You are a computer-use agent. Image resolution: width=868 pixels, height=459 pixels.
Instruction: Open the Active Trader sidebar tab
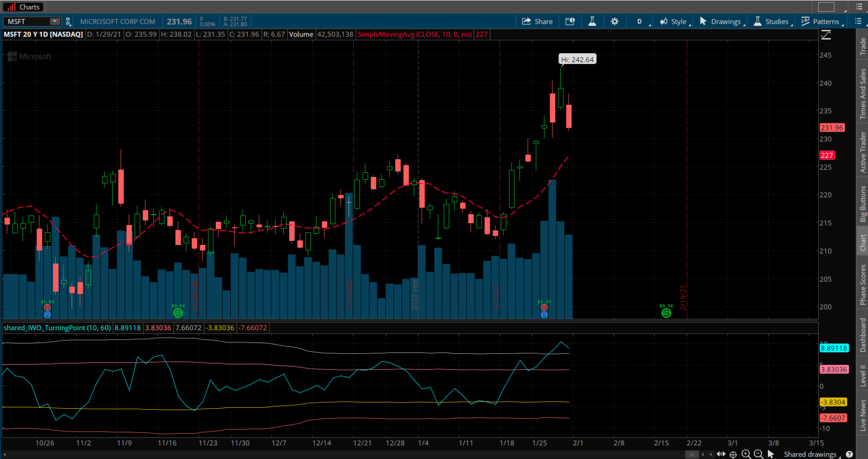(863, 152)
